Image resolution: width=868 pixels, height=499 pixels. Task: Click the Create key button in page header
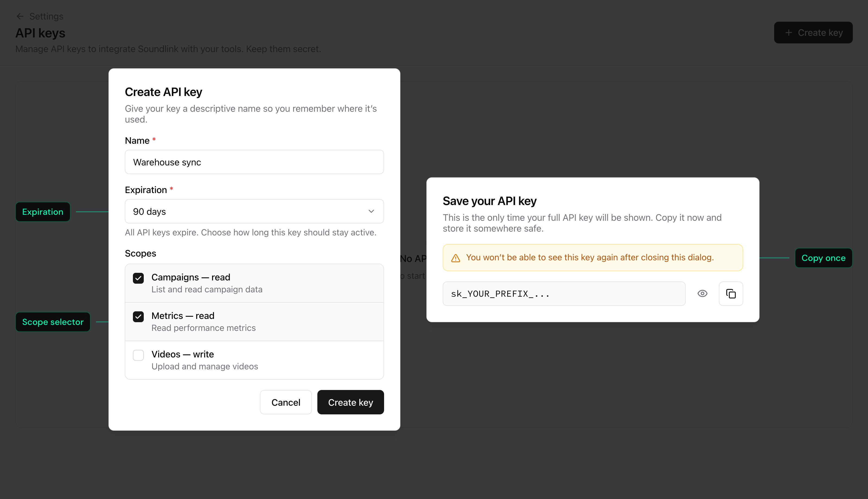point(813,33)
